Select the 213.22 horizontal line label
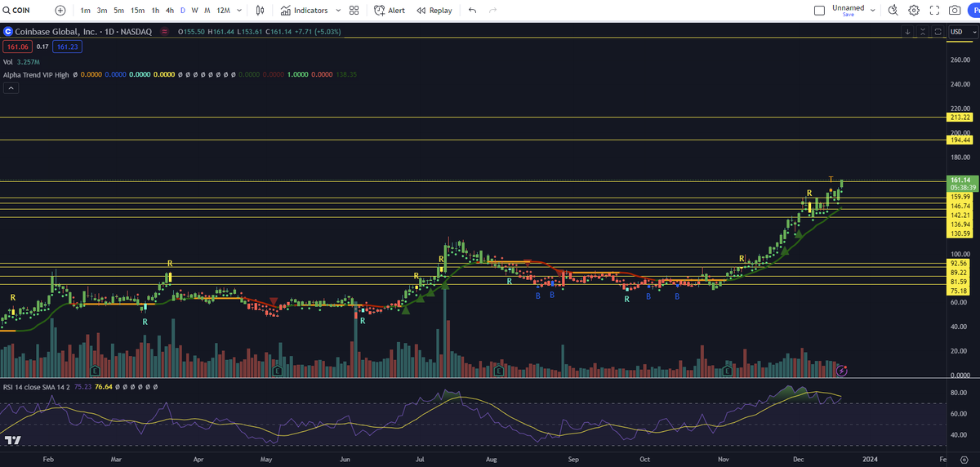The width and height of the screenshot is (980, 467). point(960,118)
